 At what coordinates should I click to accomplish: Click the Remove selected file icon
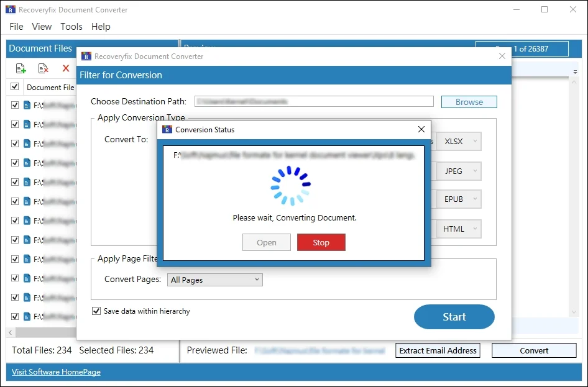coord(43,68)
